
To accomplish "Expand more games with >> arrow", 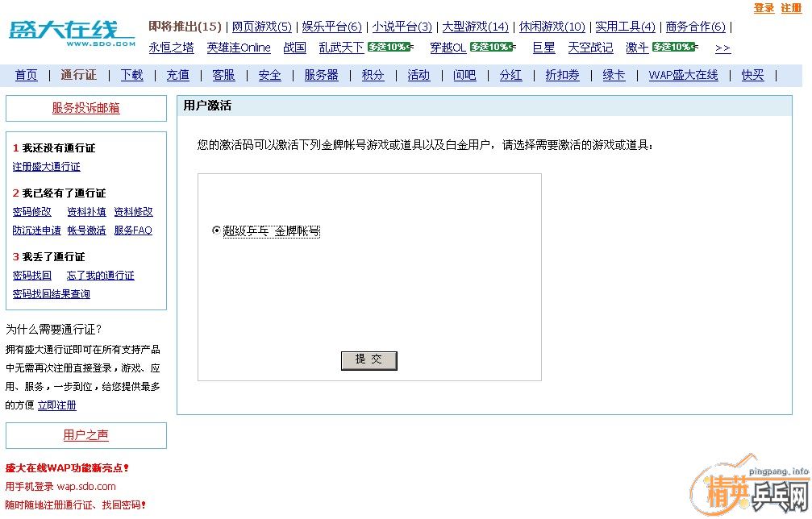I will click(723, 48).
